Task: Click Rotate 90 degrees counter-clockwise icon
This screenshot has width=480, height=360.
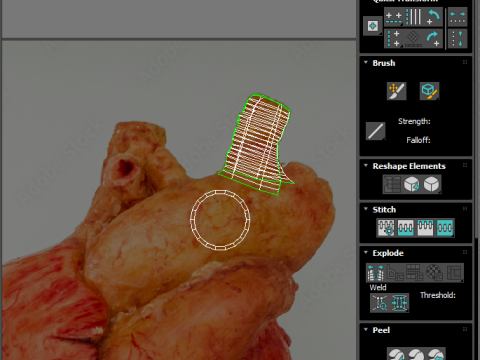Action: click(x=433, y=17)
